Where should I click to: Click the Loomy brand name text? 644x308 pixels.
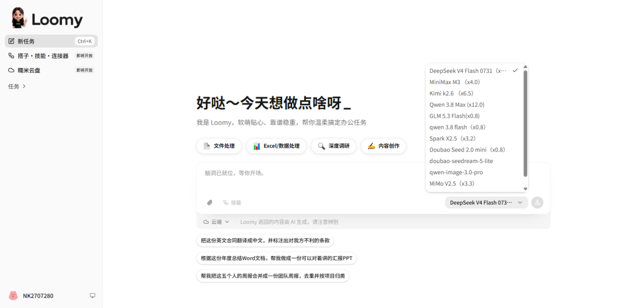click(x=57, y=20)
